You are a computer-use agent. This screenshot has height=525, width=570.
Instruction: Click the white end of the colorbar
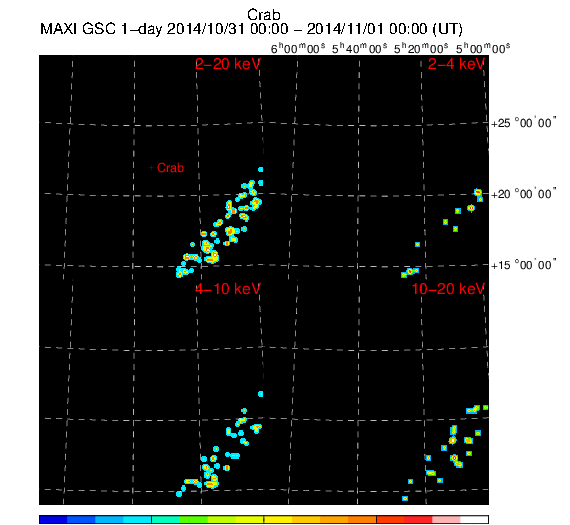click(474, 520)
